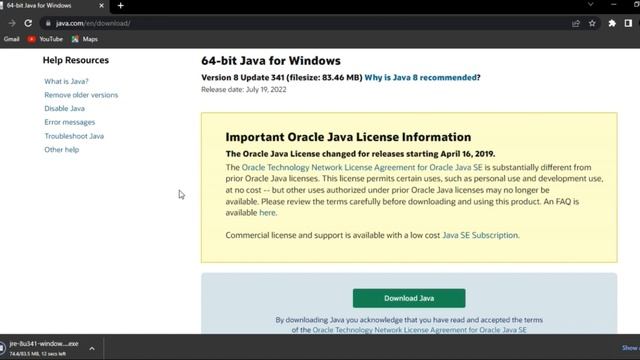Open the Gmail bookmark
The width and height of the screenshot is (640, 360).
11,39
